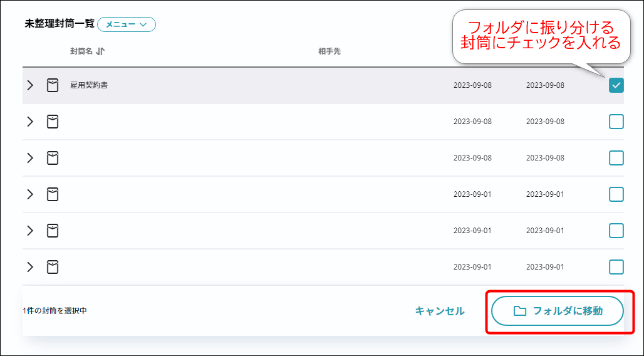Click the sort arrows icon next to 封筒名
644x356 pixels.
pos(100,51)
